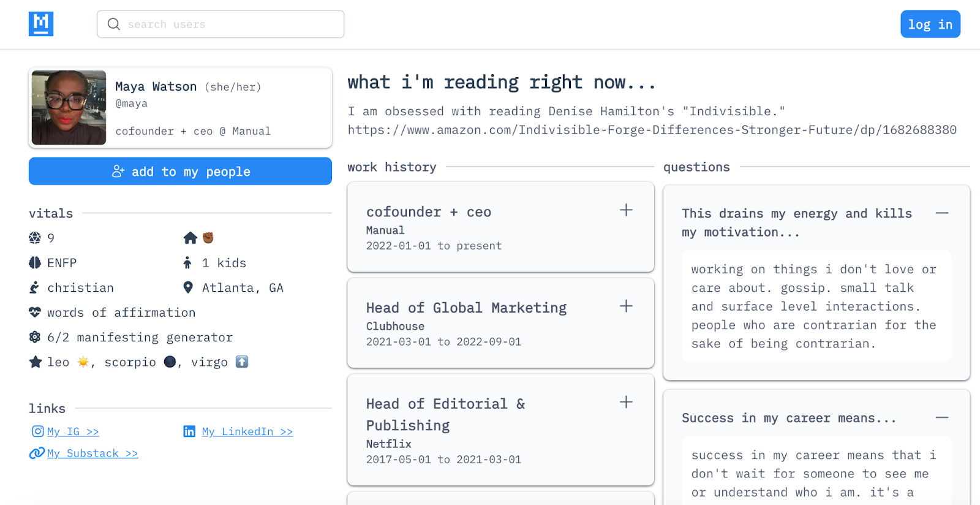This screenshot has height=505, width=980.
Task: Click the raised fist emoji icon
Action: pos(208,238)
